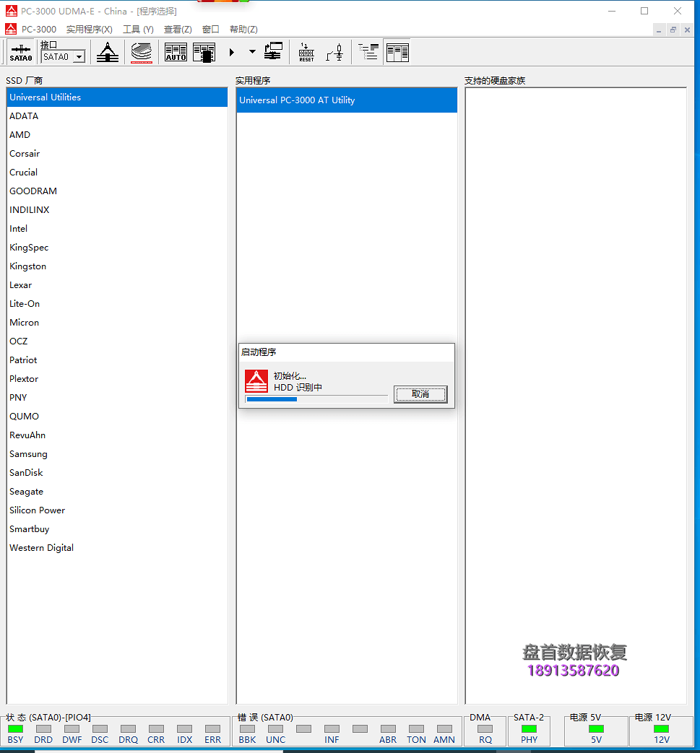Open the 实用程序(X) menu

90,30
